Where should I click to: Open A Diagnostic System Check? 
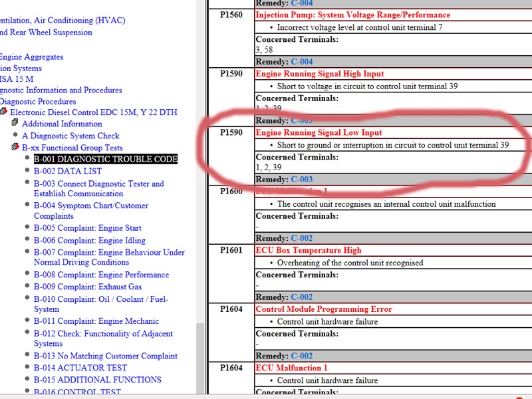[x=70, y=136]
